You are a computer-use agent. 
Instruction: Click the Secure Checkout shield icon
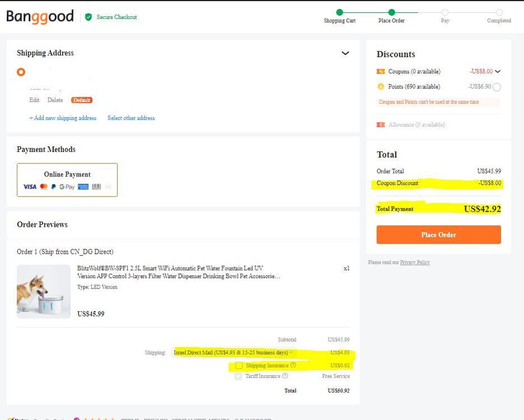click(88, 17)
